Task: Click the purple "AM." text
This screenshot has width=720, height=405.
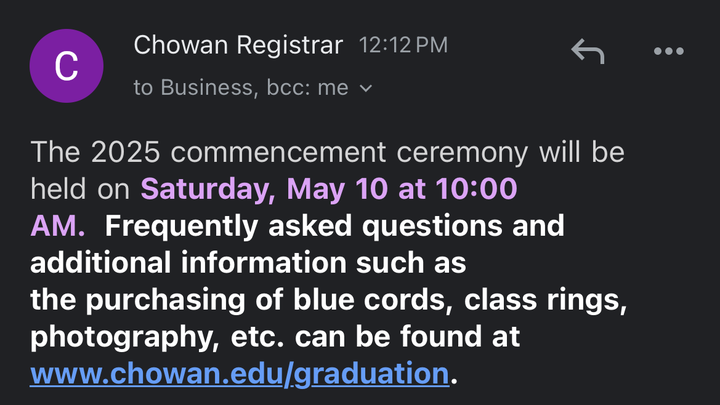Action: [58, 226]
